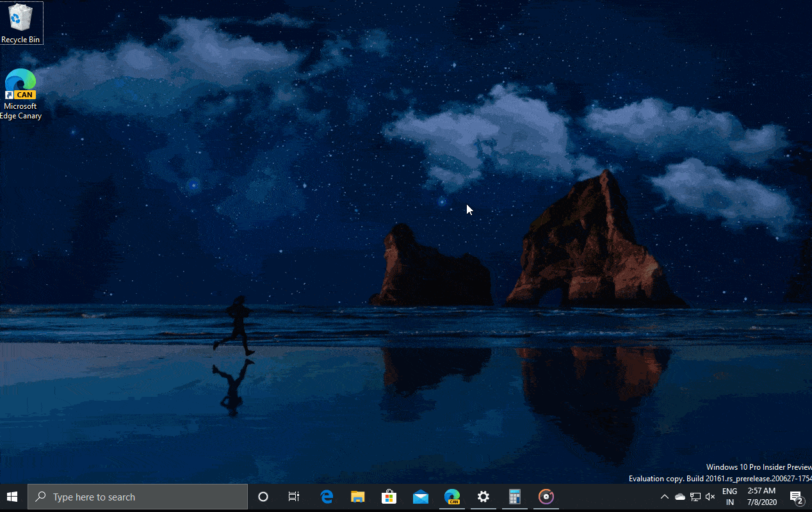
Task: Open the Mail app from the taskbar
Action: [x=420, y=497]
